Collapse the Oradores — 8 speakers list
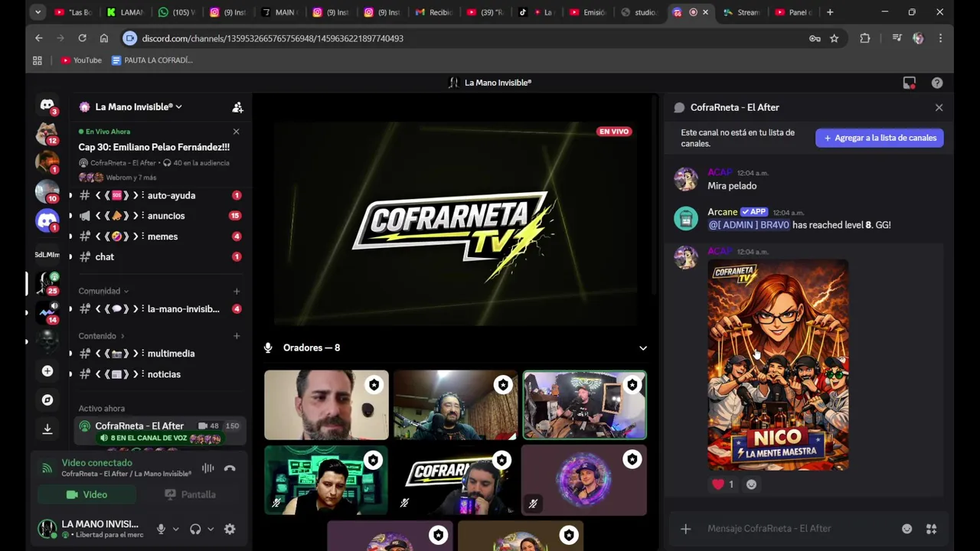 (643, 348)
